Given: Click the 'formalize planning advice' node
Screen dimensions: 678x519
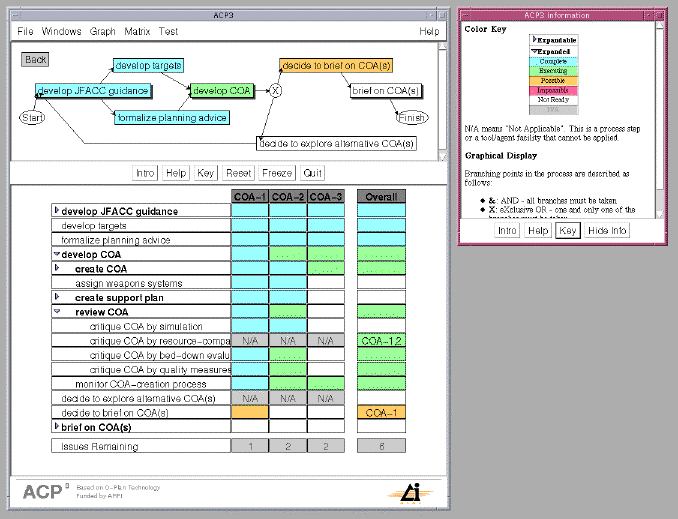Looking at the screenshot, I should pos(172,118).
